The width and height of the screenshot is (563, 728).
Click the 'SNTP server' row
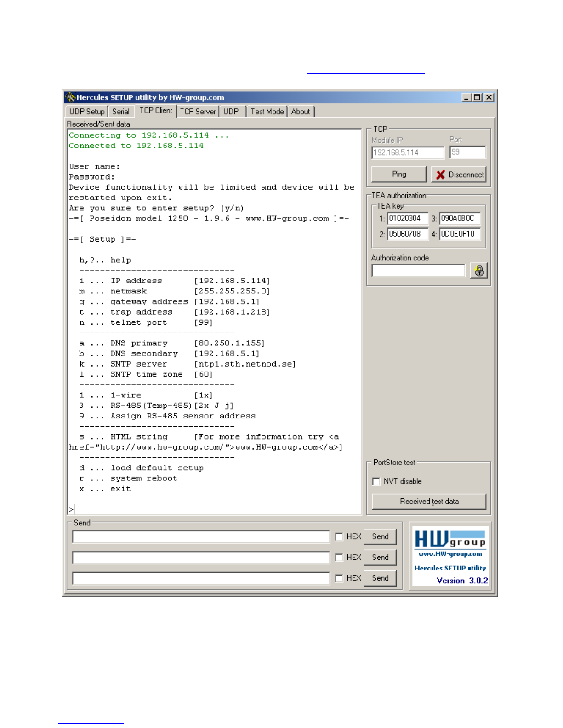pyautogui.click(x=188, y=364)
